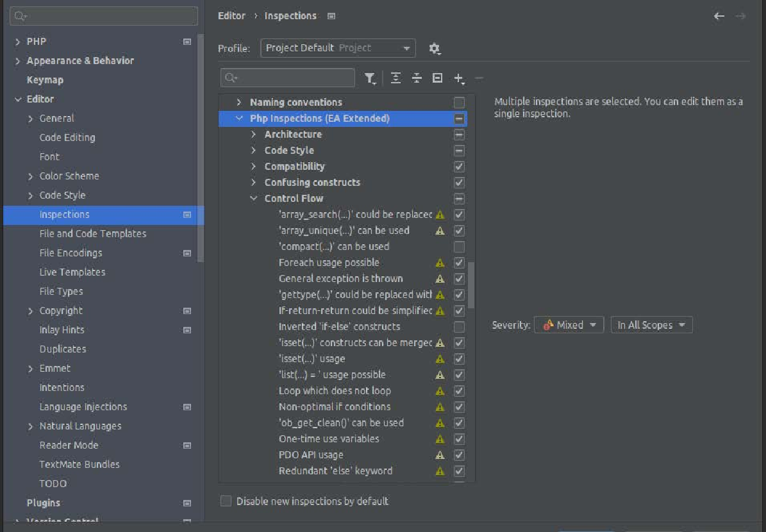Click the warning icon on PDO API usage
The width and height of the screenshot is (766, 532).
coord(440,455)
